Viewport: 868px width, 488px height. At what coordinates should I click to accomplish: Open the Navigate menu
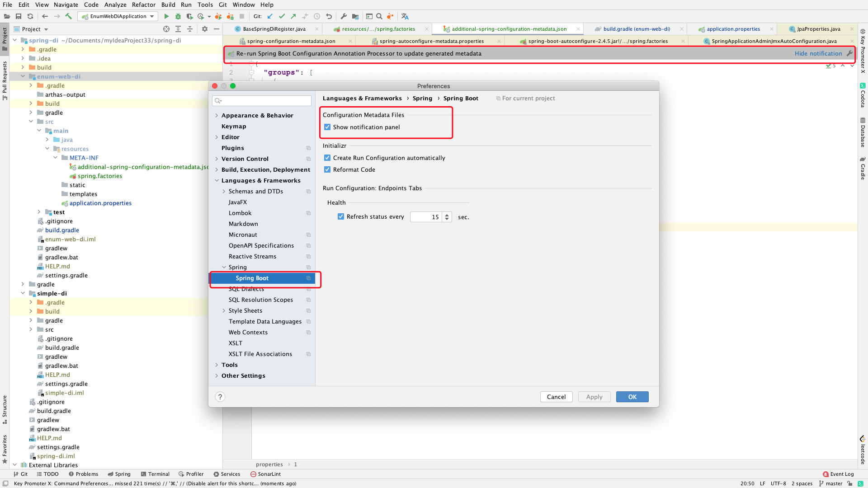66,5
